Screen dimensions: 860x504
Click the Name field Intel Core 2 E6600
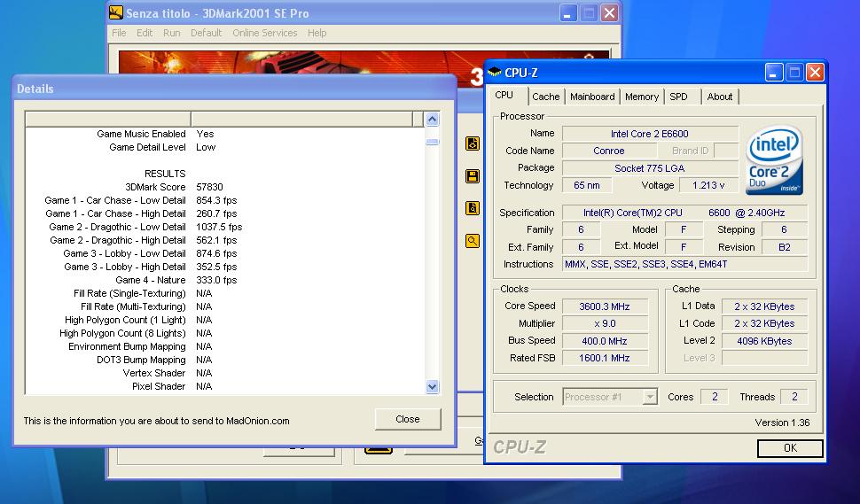650,134
